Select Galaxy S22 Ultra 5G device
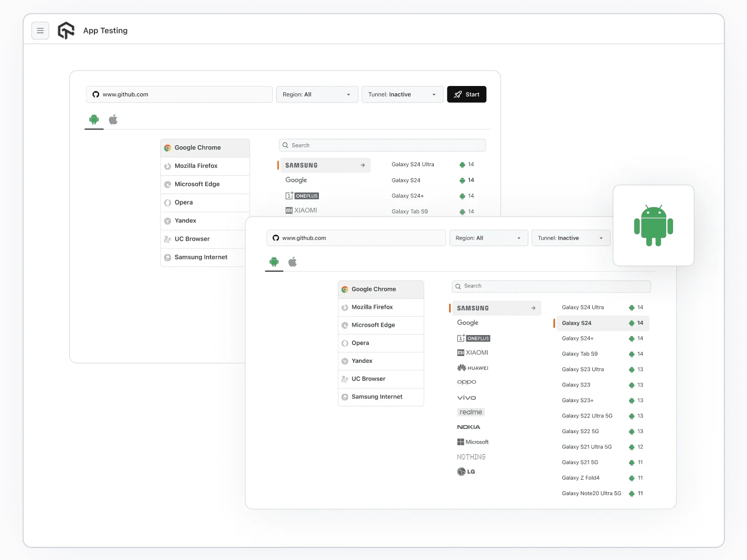 point(587,416)
